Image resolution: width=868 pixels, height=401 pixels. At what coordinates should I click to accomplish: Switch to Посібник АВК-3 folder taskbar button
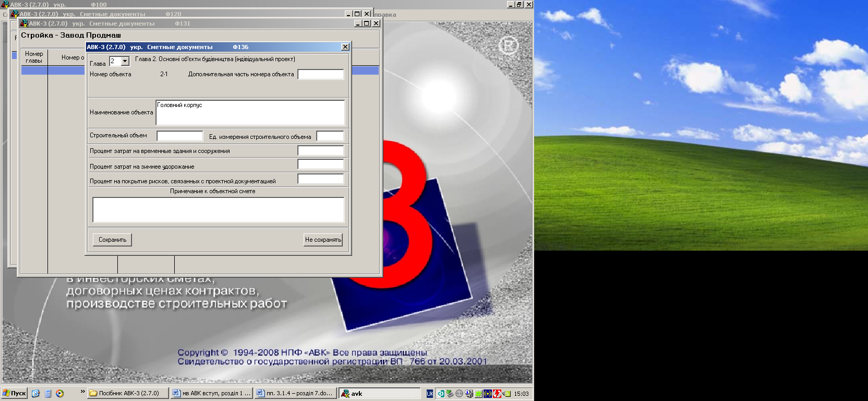(x=128, y=393)
